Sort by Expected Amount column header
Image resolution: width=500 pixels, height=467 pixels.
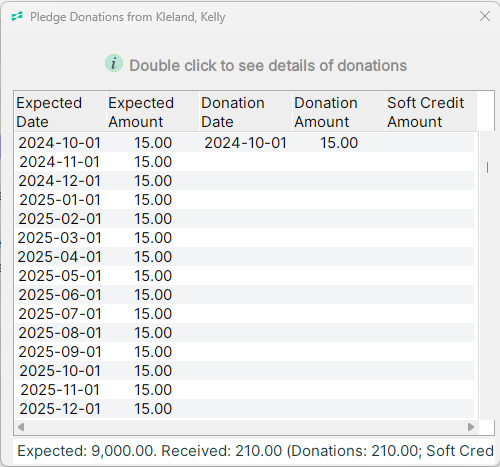(153, 112)
